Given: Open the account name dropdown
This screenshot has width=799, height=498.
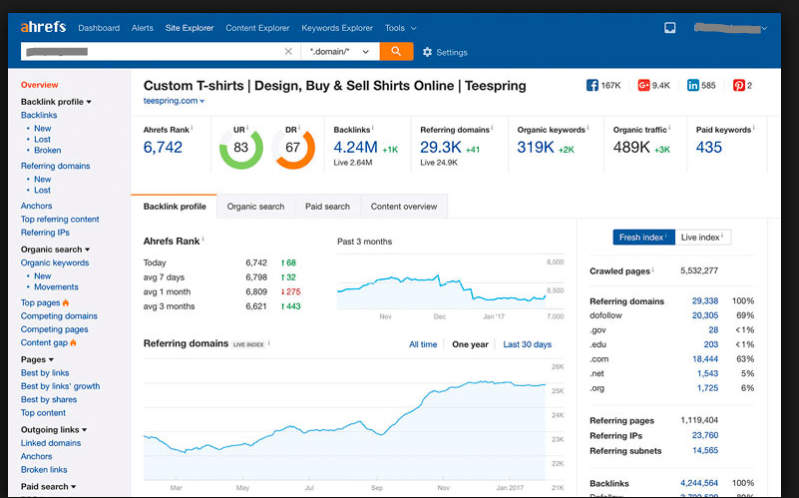Looking at the screenshot, I should (730, 28).
